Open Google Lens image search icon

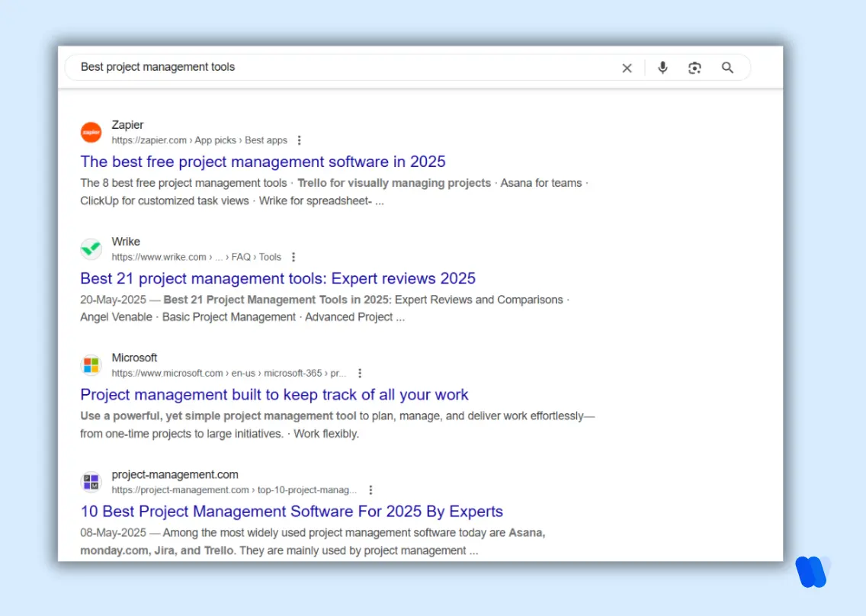click(694, 68)
